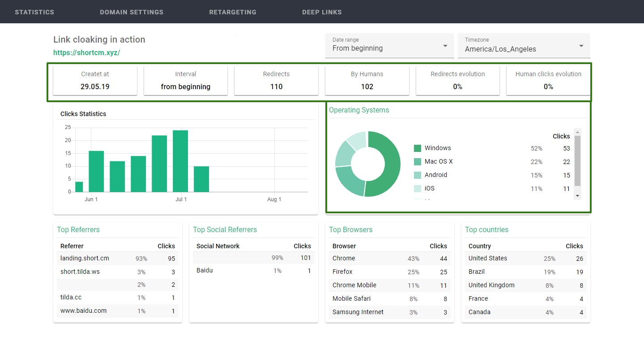Click the United Kingdom country row
The height and width of the screenshot is (337, 644).
point(526,285)
